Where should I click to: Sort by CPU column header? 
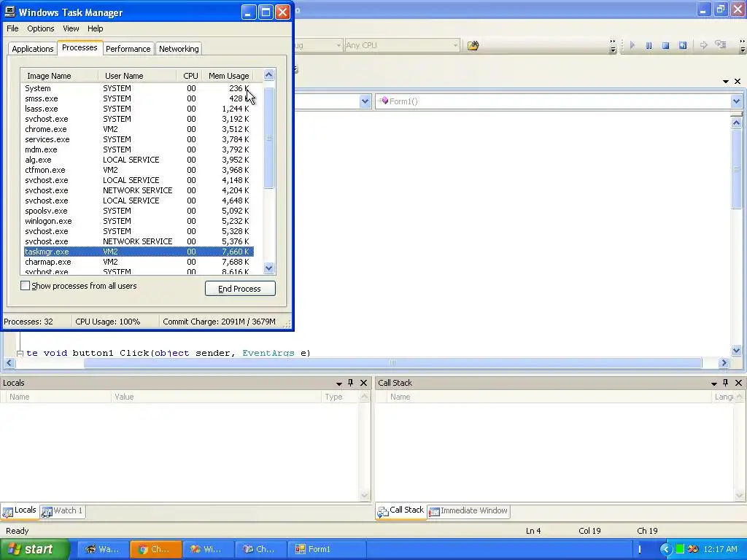(190, 76)
